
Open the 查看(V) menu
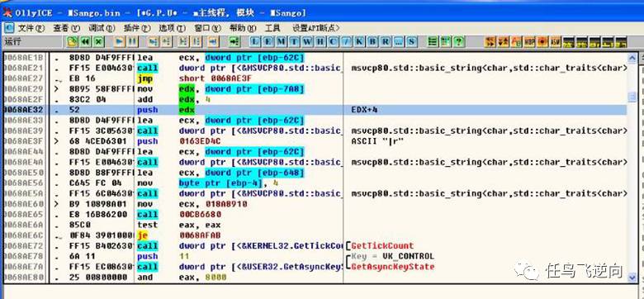(66, 28)
